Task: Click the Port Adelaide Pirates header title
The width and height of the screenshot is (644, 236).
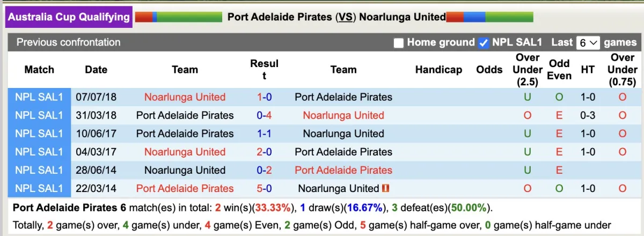Action: (279, 17)
